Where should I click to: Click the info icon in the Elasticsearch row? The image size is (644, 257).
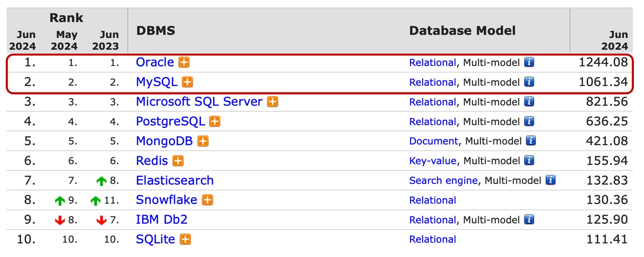pyautogui.click(x=550, y=180)
